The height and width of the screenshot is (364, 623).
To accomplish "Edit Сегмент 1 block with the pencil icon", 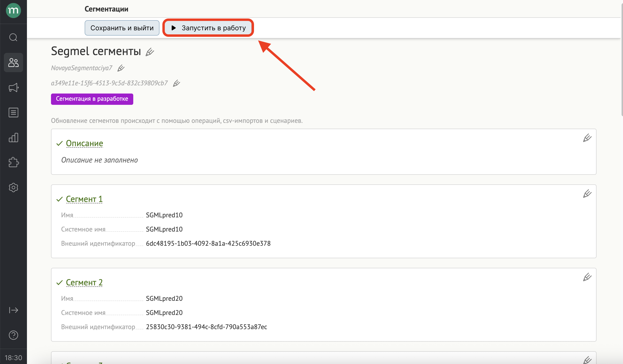I will [587, 194].
